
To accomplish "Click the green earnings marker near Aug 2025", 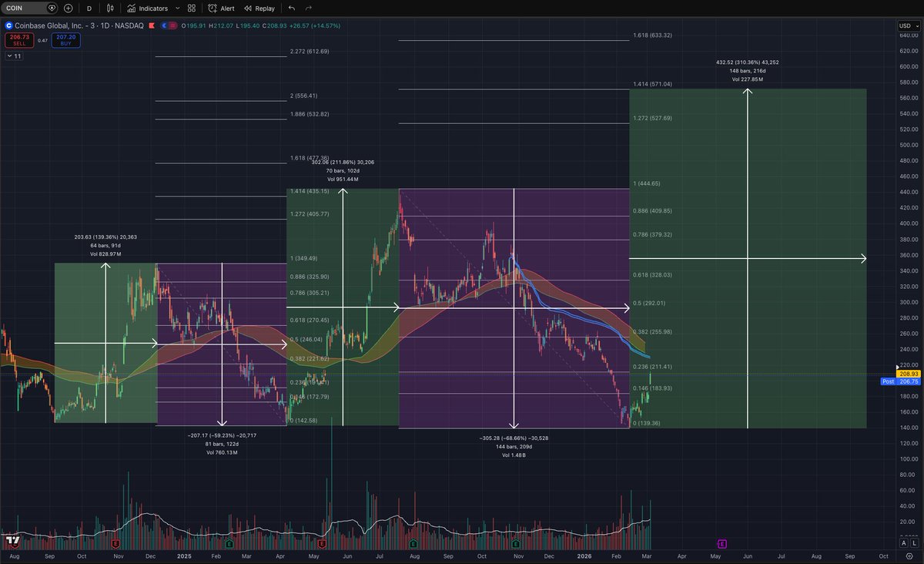I will point(413,543).
